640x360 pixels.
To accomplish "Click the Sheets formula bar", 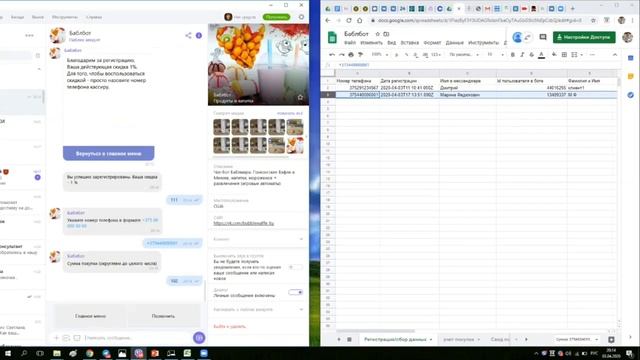I will [476, 65].
